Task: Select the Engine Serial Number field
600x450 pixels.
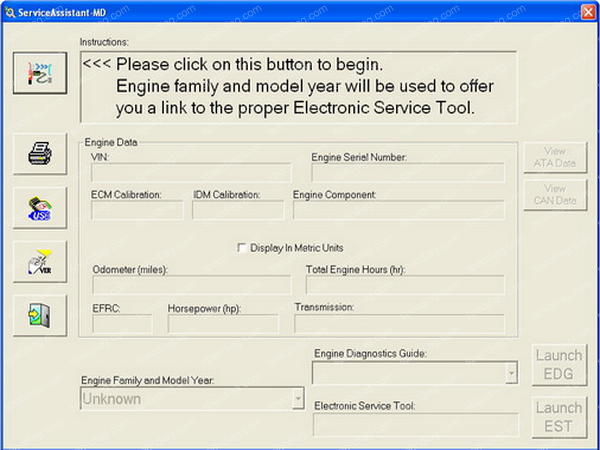Action: [407, 173]
